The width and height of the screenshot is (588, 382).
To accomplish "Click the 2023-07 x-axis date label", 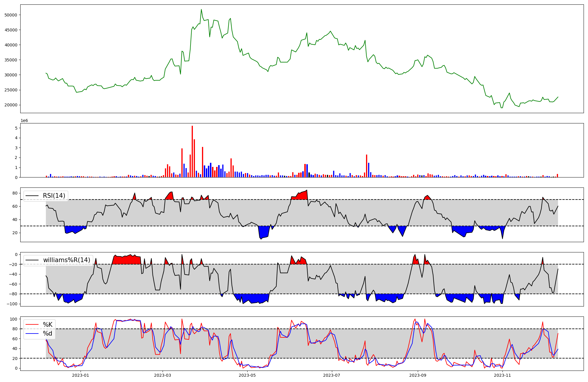I will 332,375.
